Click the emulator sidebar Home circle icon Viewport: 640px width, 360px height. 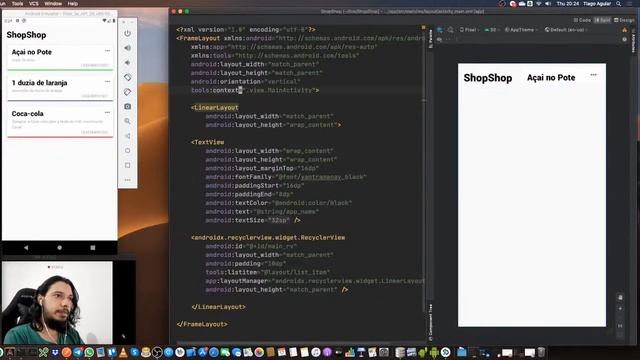point(127,151)
